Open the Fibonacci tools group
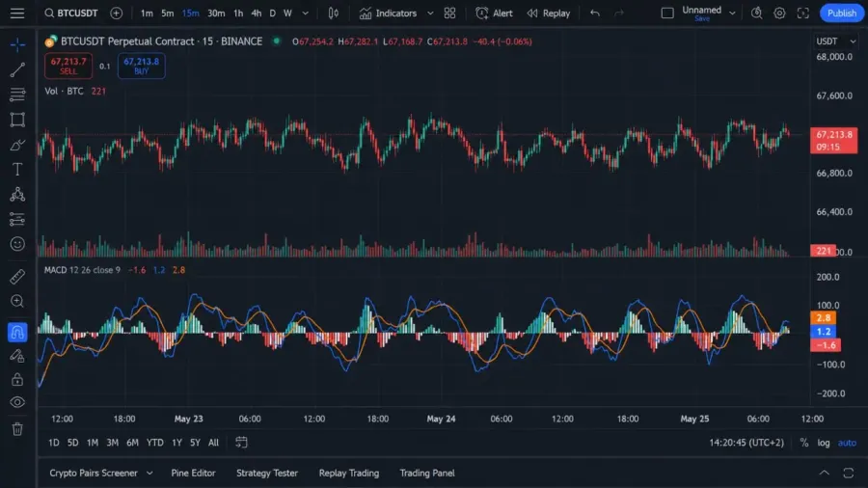 pos(17,95)
